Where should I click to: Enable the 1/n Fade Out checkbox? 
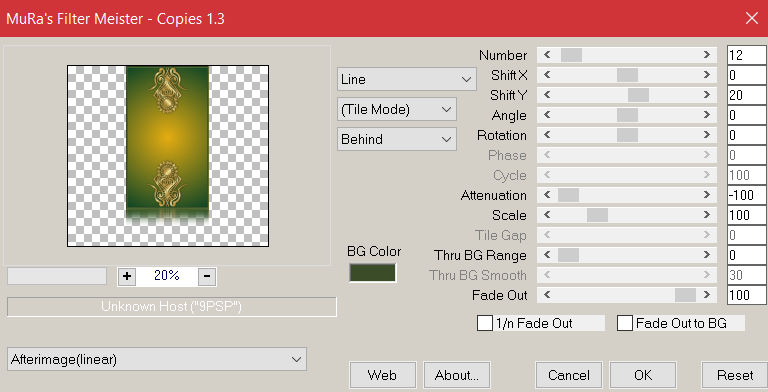pyautogui.click(x=485, y=323)
